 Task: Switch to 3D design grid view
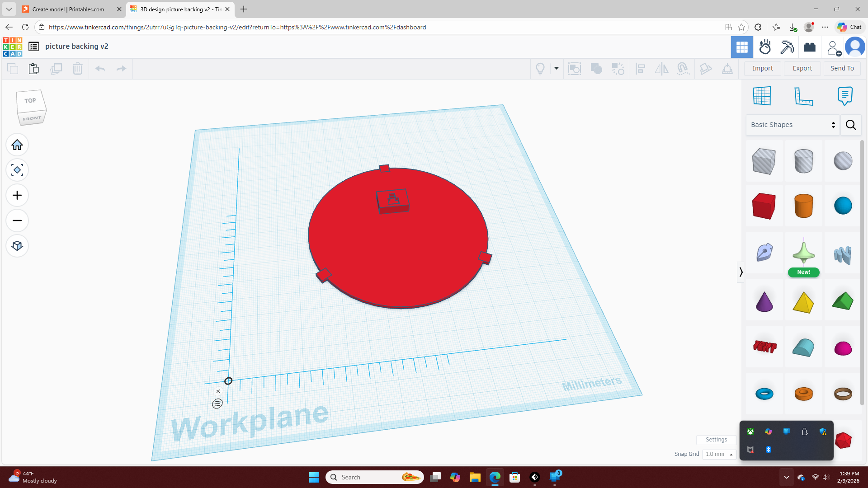click(742, 47)
